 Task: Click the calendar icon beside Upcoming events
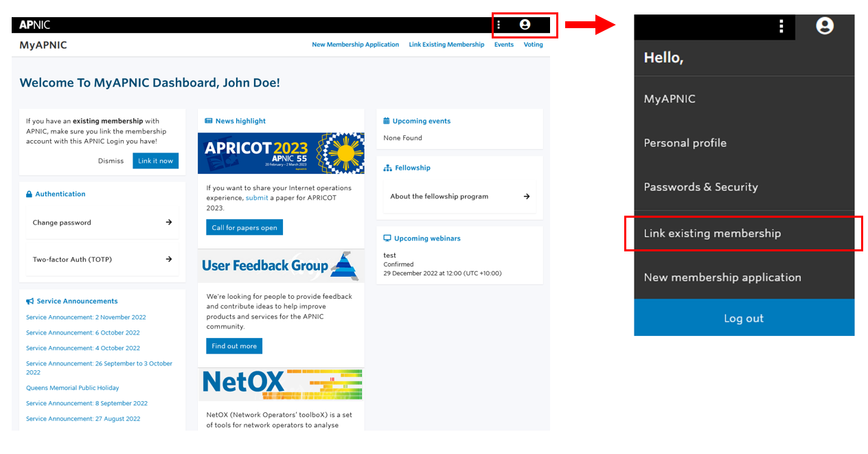coord(385,120)
